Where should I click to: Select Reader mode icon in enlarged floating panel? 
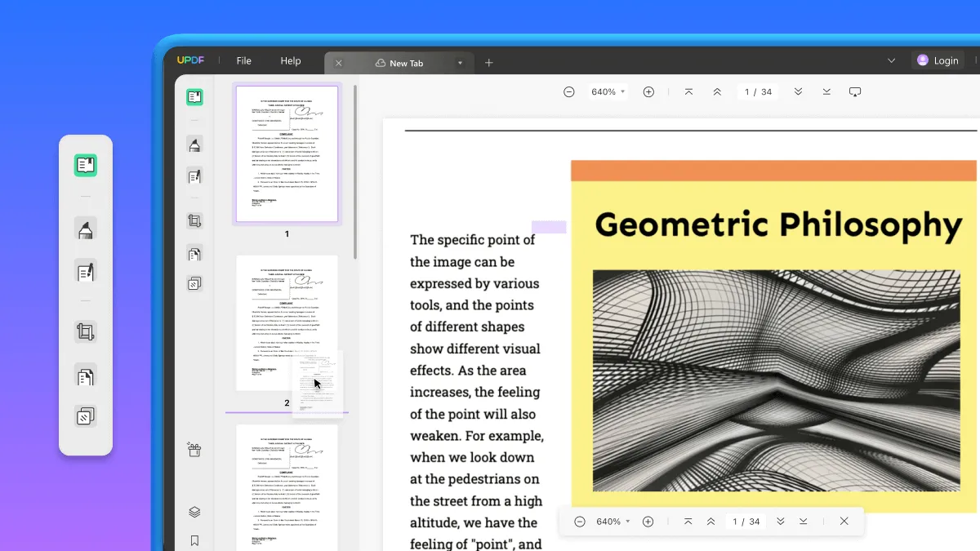click(x=86, y=166)
